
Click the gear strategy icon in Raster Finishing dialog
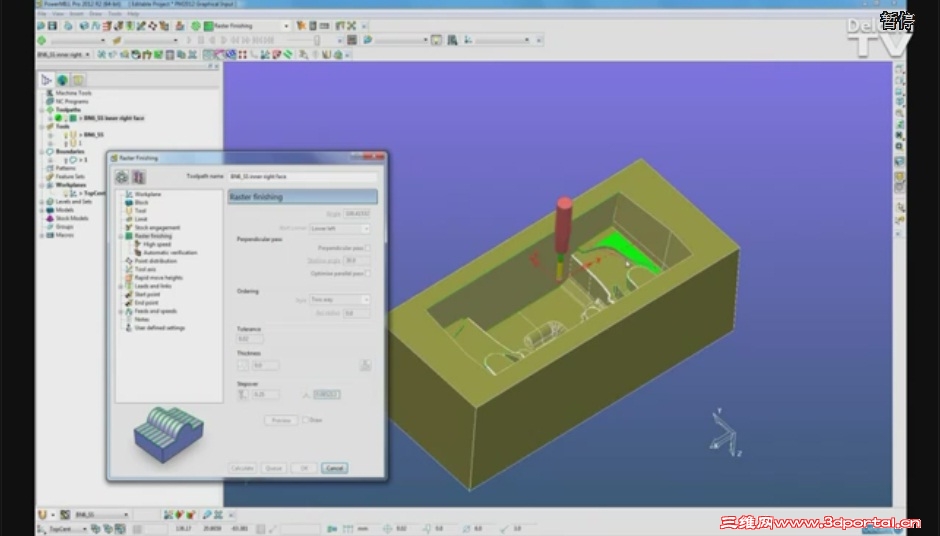tap(122, 177)
